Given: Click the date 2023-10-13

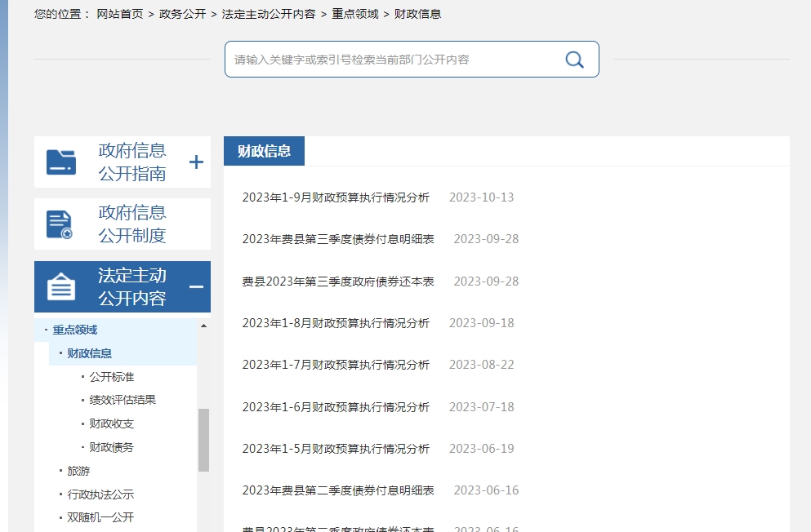Looking at the screenshot, I should pyautogui.click(x=482, y=197).
